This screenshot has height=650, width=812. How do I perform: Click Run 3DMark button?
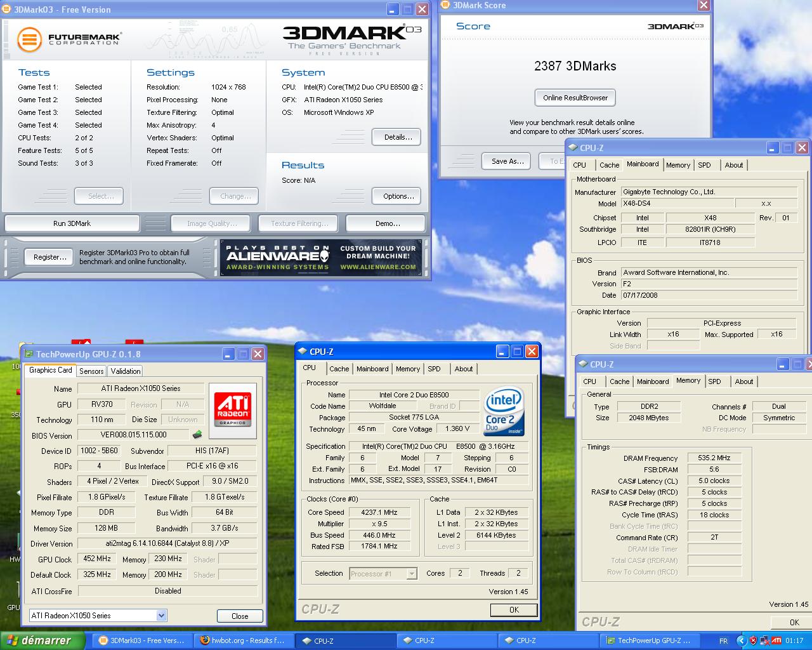tap(72, 223)
